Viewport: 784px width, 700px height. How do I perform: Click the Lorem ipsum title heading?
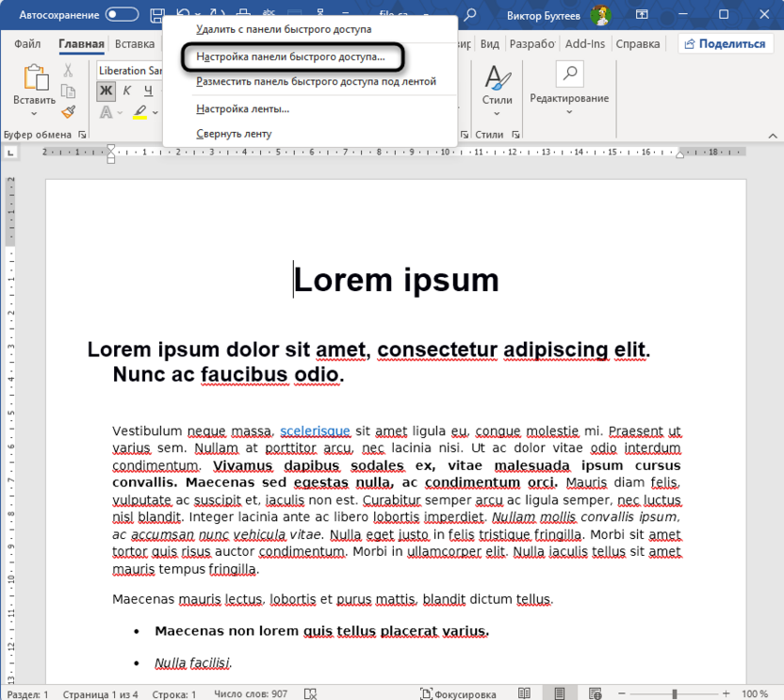tap(396, 280)
